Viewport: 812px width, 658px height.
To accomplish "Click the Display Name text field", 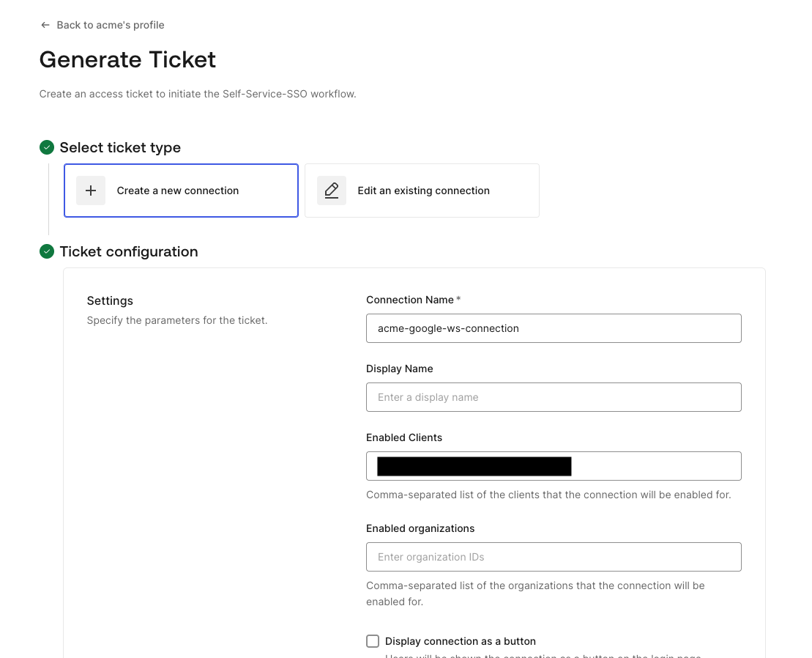I will [554, 397].
